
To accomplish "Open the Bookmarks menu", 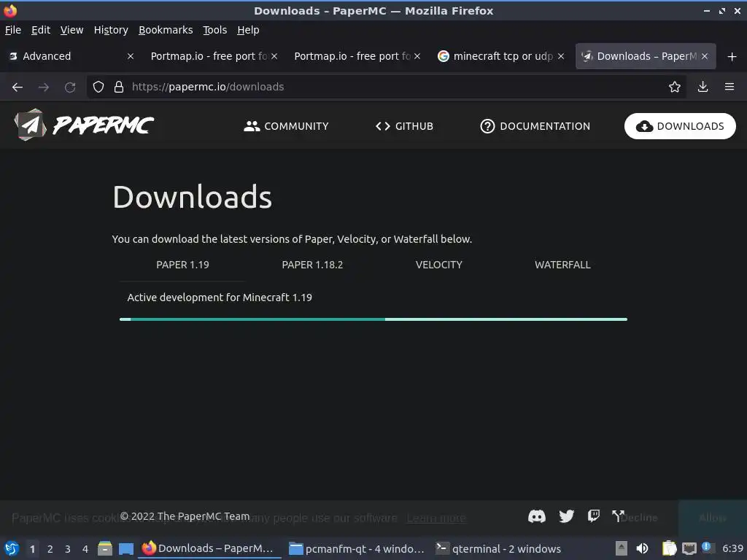I will click(x=166, y=30).
